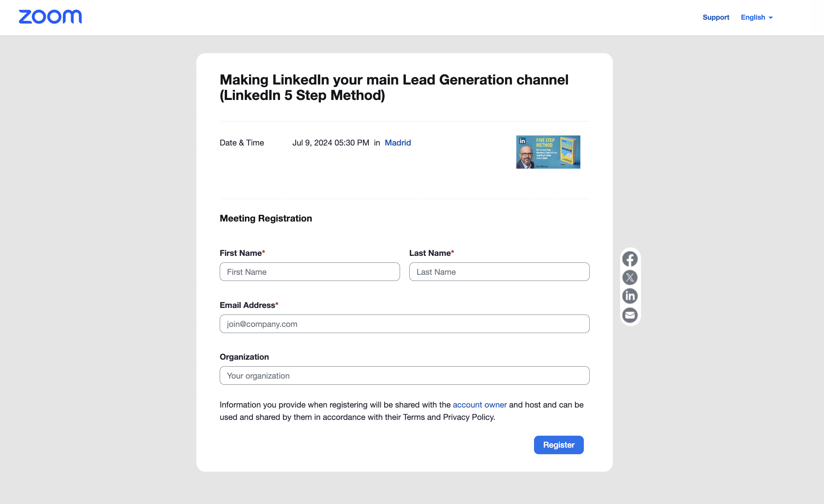Click the Meeting Registration heading
Image resolution: width=824 pixels, height=504 pixels.
(x=266, y=218)
